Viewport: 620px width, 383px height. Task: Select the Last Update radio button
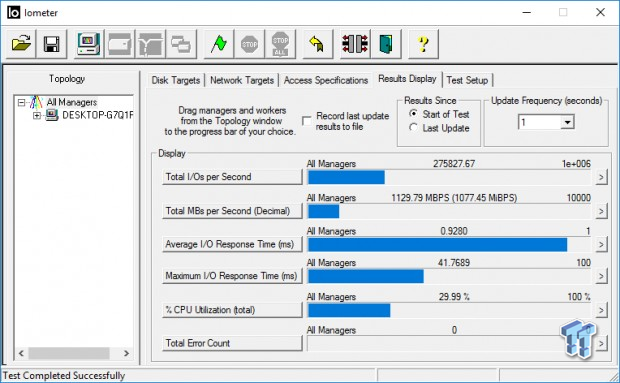(413, 128)
